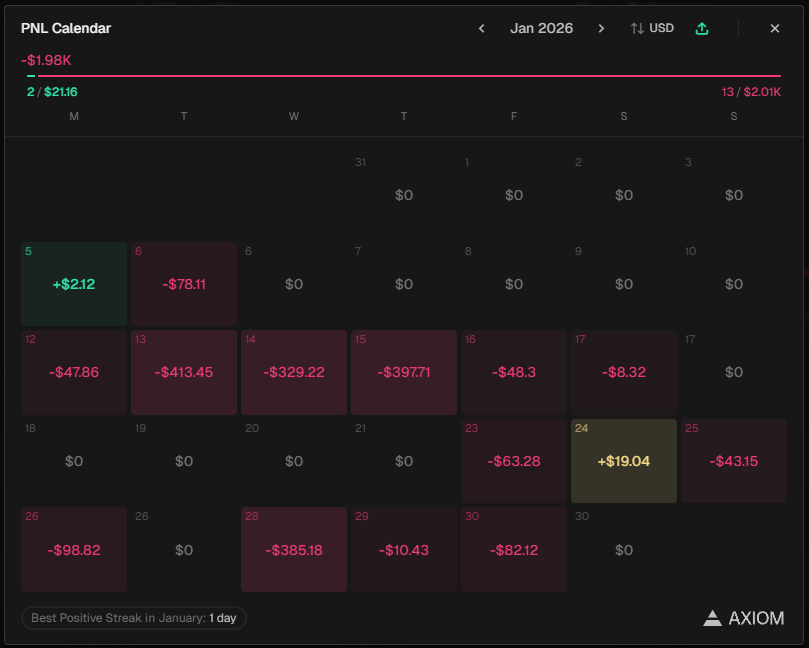Select the -$47.86 day cell
Viewport: 809px width, 648px height.
click(74, 372)
